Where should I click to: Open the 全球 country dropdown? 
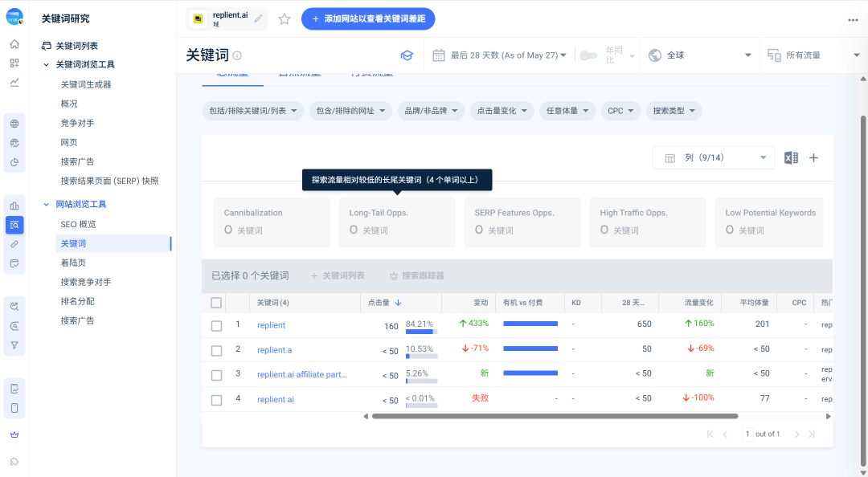tap(700, 55)
